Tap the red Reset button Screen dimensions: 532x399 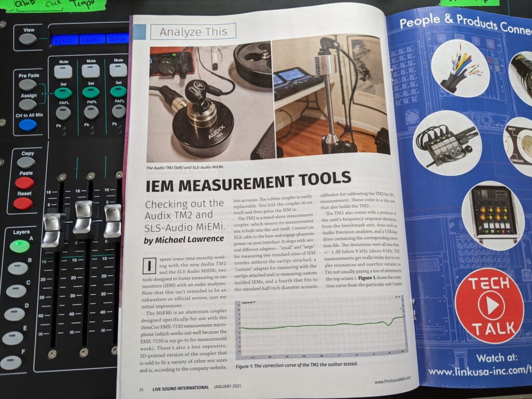(x=23, y=204)
